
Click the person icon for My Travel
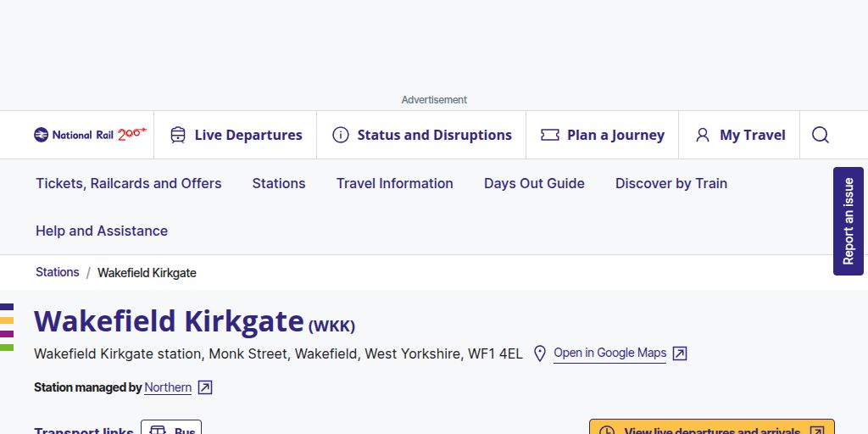click(703, 135)
